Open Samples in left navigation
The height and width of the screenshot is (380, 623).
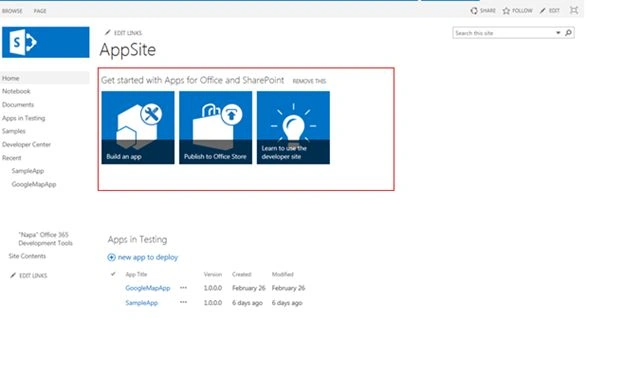coord(14,131)
